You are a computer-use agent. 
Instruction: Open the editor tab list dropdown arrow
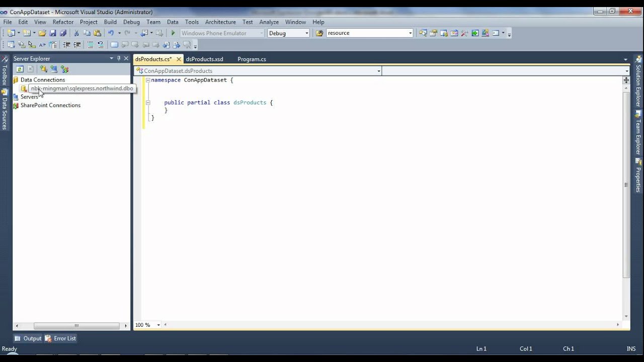(625, 59)
